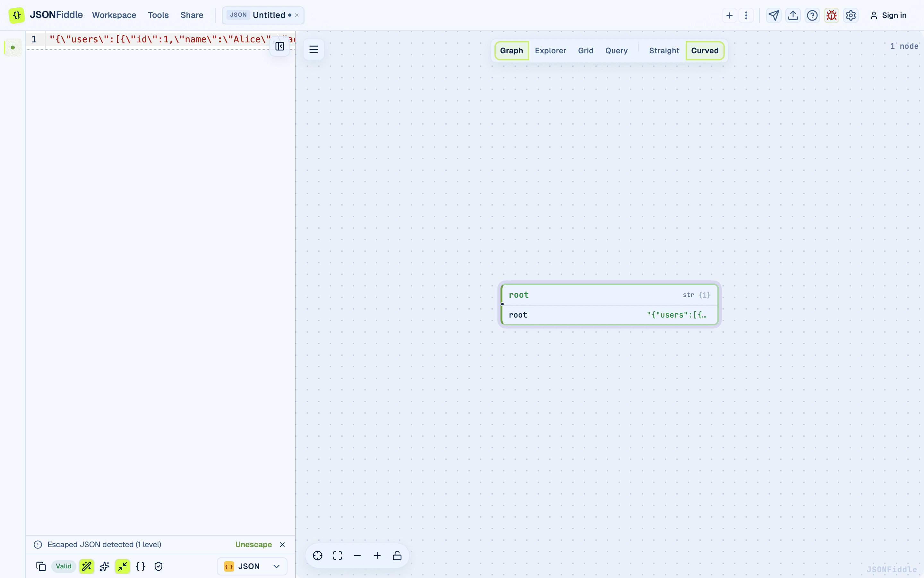Open the Workspace menu
This screenshot has height=578, width=924.
click(114, 15)
